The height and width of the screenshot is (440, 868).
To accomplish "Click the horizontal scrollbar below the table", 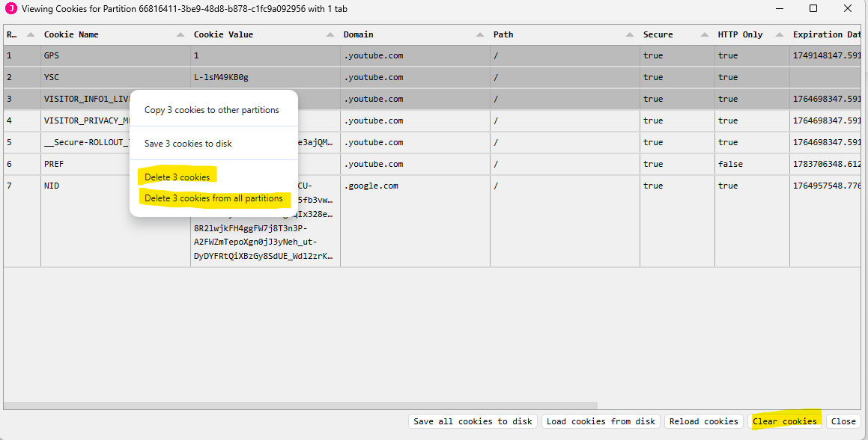I will [300, 405].
